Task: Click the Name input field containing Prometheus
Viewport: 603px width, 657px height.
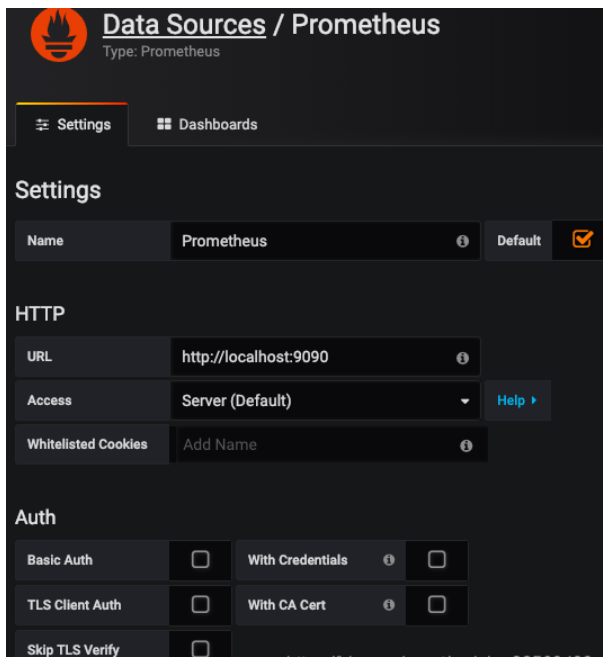Action: click(325, 241)
